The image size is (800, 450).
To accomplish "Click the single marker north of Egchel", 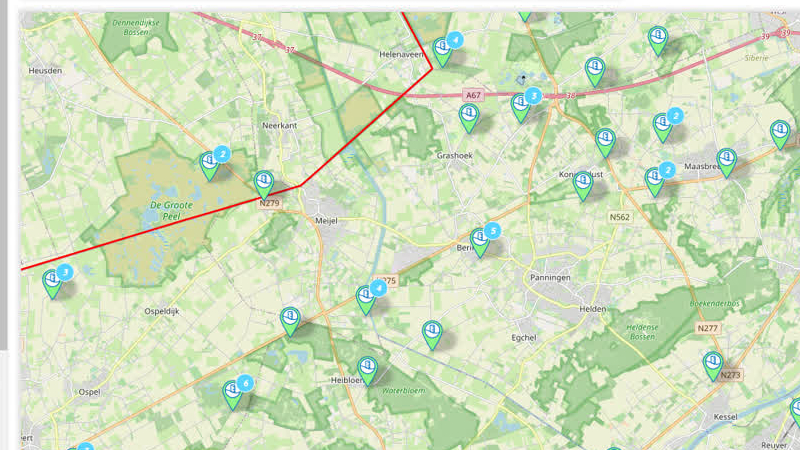I will pos(432,335).
